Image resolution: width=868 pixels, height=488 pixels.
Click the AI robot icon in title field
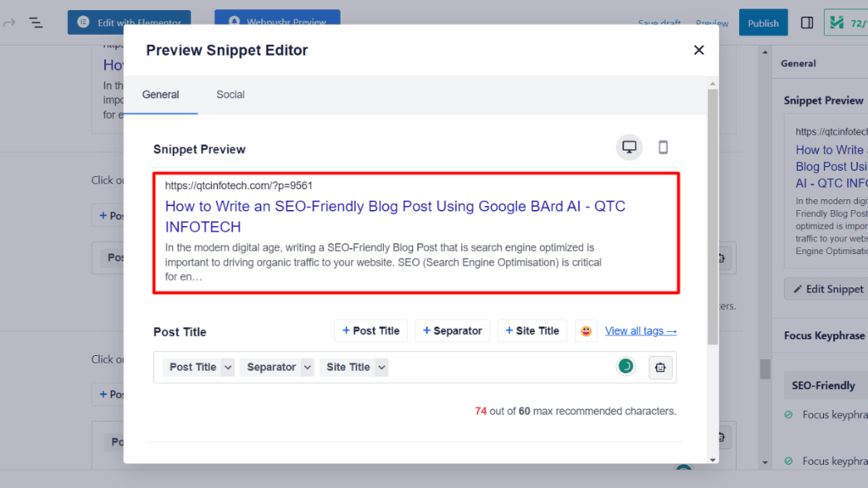tap(661, 367)
